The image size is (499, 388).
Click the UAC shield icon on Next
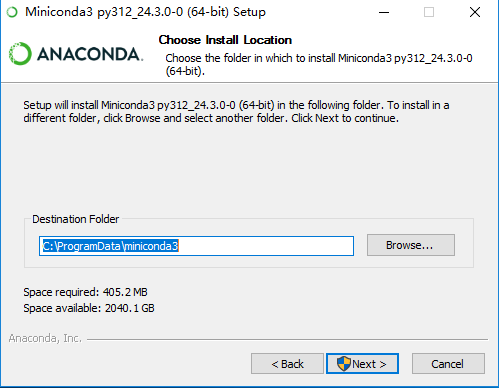(x=344, y=364)
